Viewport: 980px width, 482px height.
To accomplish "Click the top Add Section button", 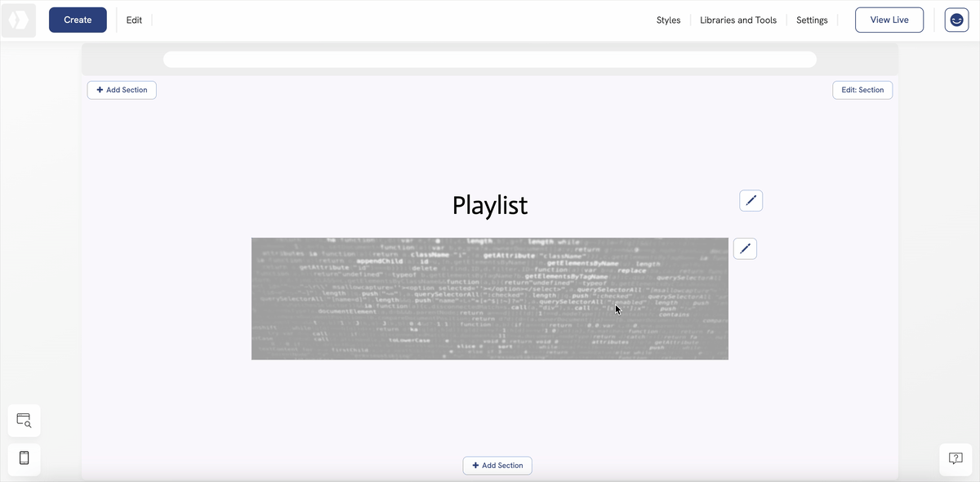I will point(122,90).
